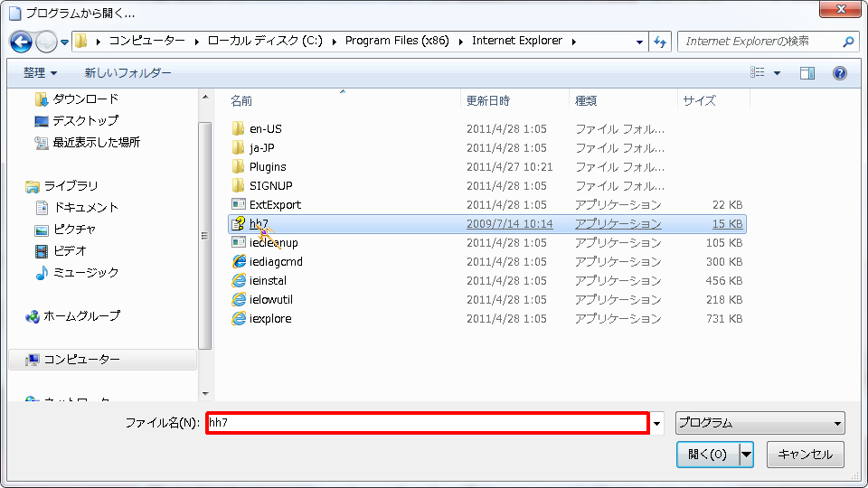The height and width of the screenshot is (488, 868).
Task: Click コンピューター in the address breadcrumb
Action: click(x=146, y=41)
